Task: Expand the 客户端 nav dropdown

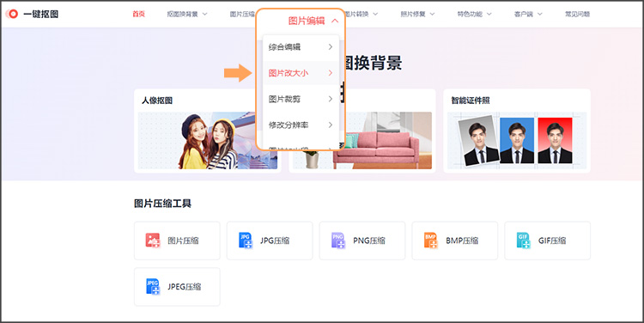Action: 528,14
